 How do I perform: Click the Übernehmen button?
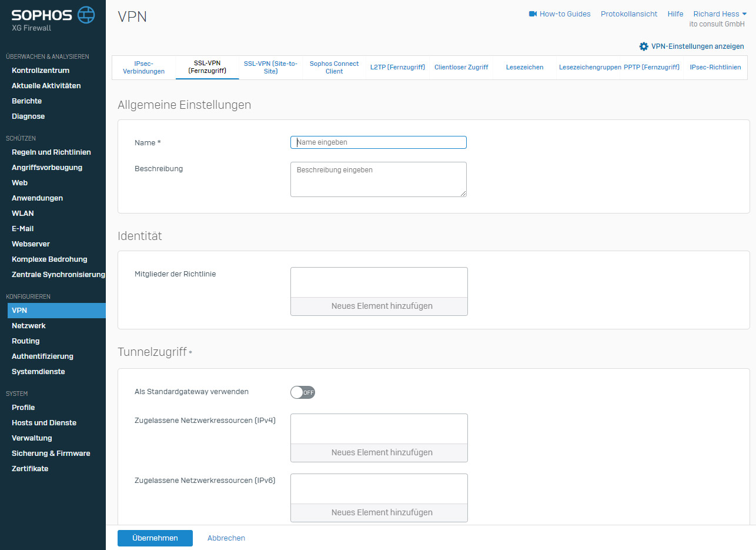155,538
